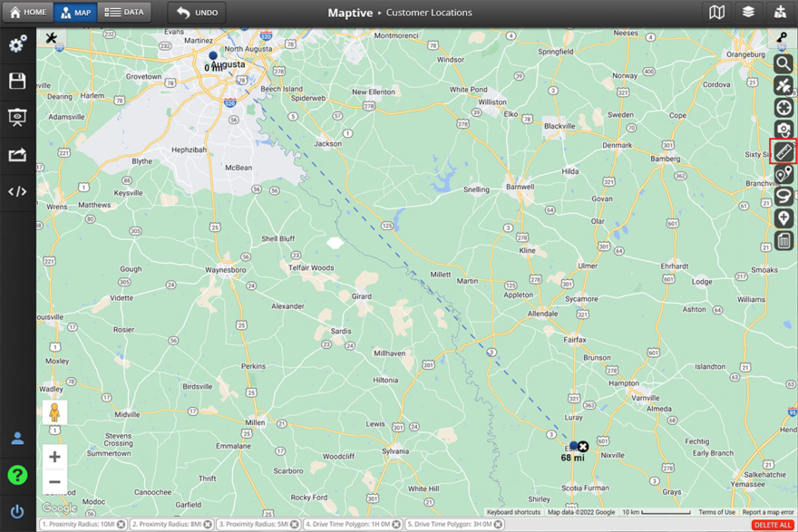Select the MAP tab
The height and width of the screenshot is (532, 798).
point(73,12)
